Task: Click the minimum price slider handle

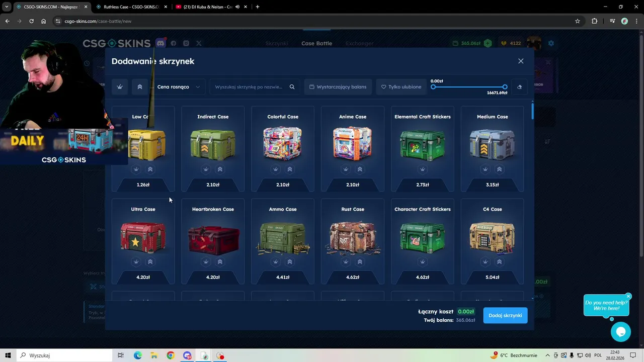Action: (x=433, y=87)
